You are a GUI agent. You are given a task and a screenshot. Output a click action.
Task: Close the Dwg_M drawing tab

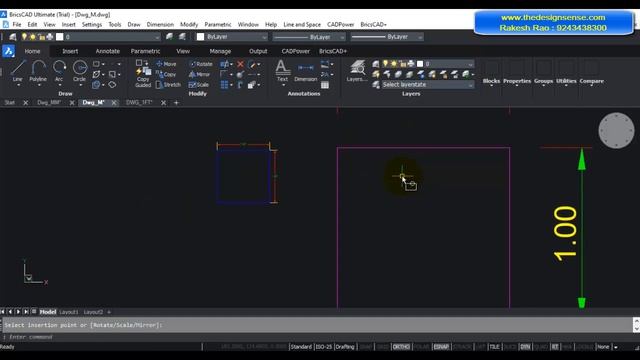(x=114, y=103)
